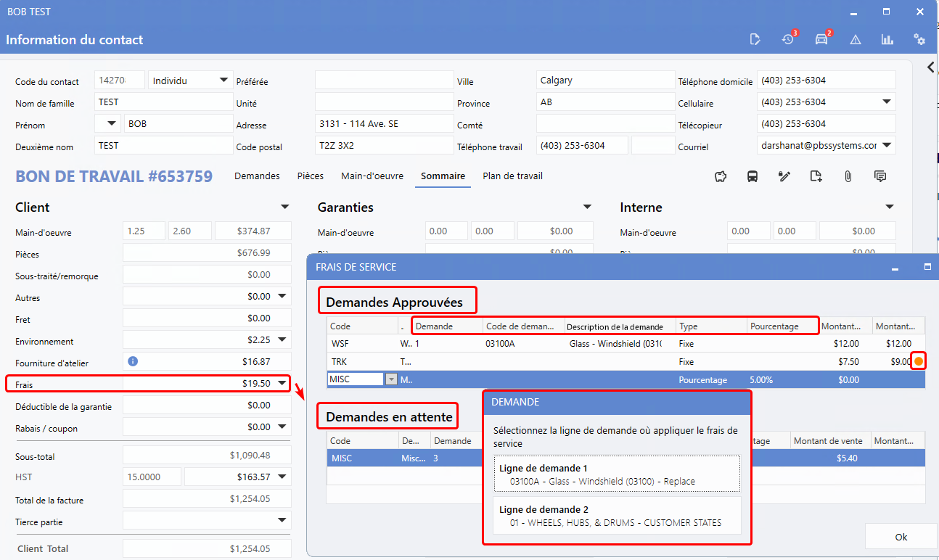Select Ligne de demande 2 option
This screenshot has width=939, height=560.
pos(617,516)
